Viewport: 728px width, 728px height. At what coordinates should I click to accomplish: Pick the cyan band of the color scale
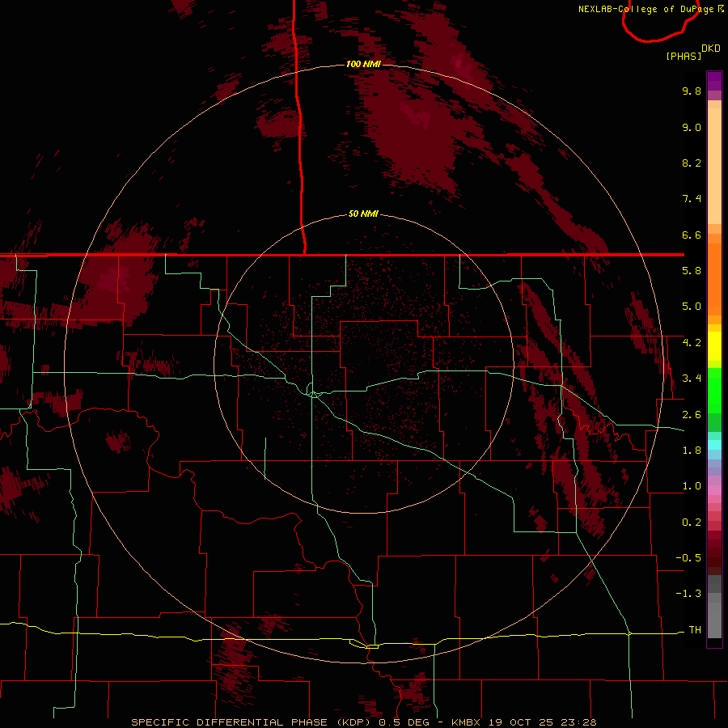[714, 445]
